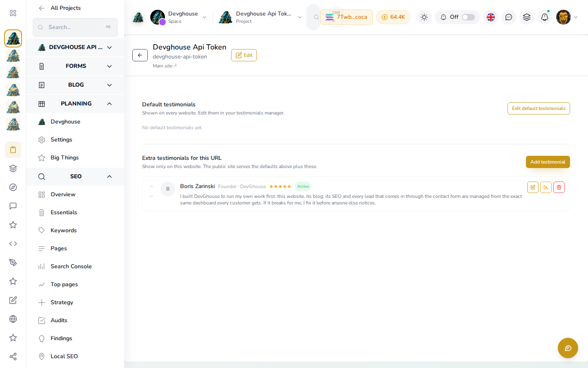Click Add testimonial button

tap(548, 162)
